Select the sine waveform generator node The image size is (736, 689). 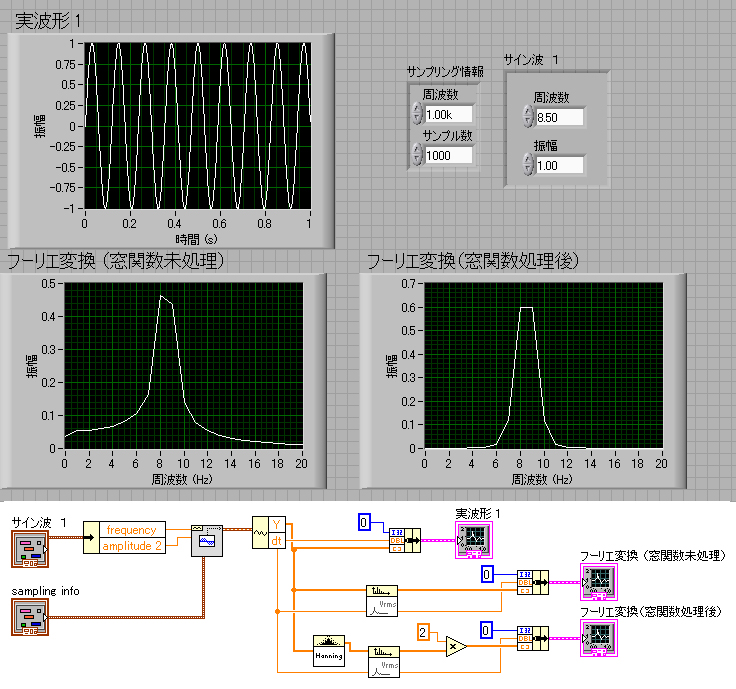click(x=208, y=539)
